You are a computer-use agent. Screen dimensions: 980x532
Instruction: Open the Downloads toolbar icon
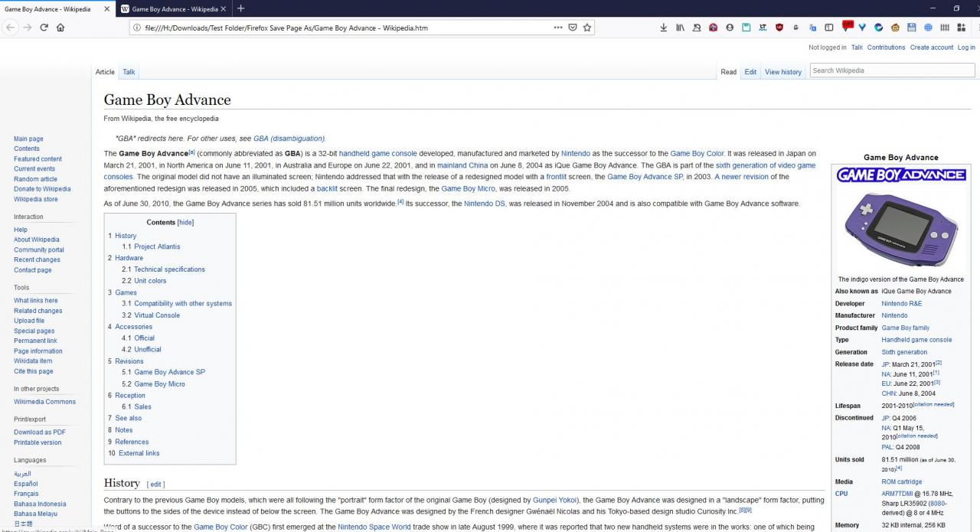tap(663, 28)
